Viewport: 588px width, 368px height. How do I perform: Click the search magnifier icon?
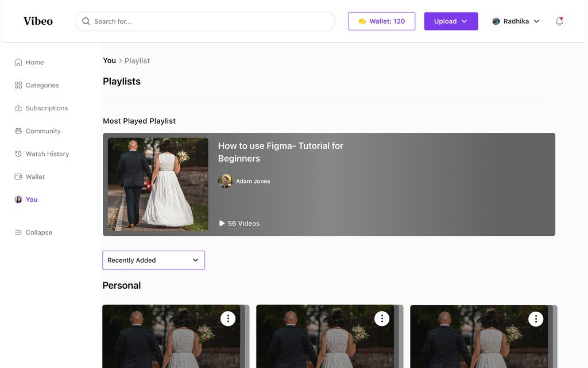pos(86,21)
